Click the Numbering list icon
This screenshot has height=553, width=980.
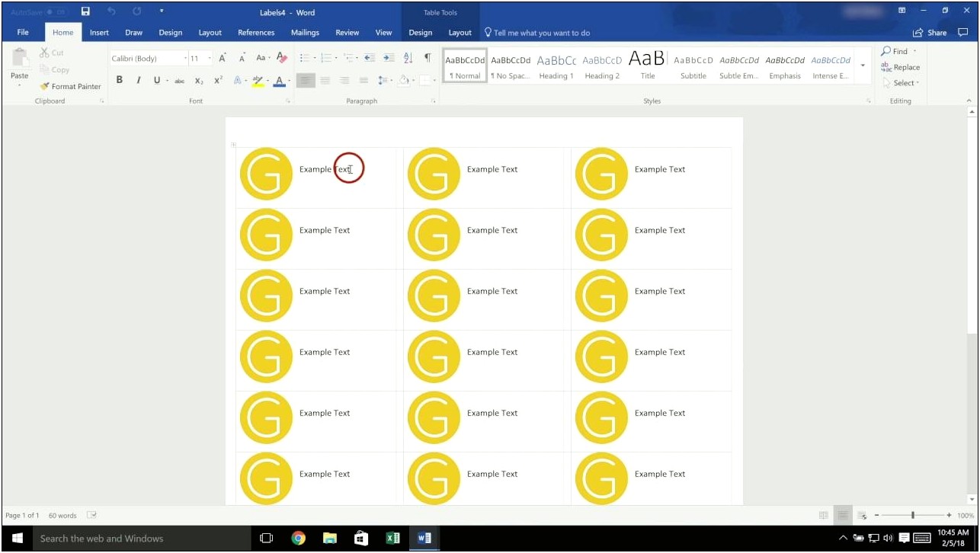(x=326, y=58)
